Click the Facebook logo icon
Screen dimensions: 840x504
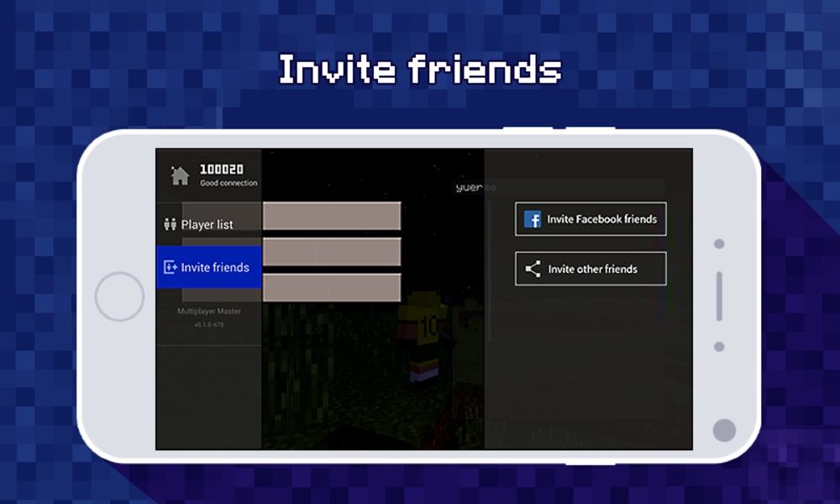point(533,219)
